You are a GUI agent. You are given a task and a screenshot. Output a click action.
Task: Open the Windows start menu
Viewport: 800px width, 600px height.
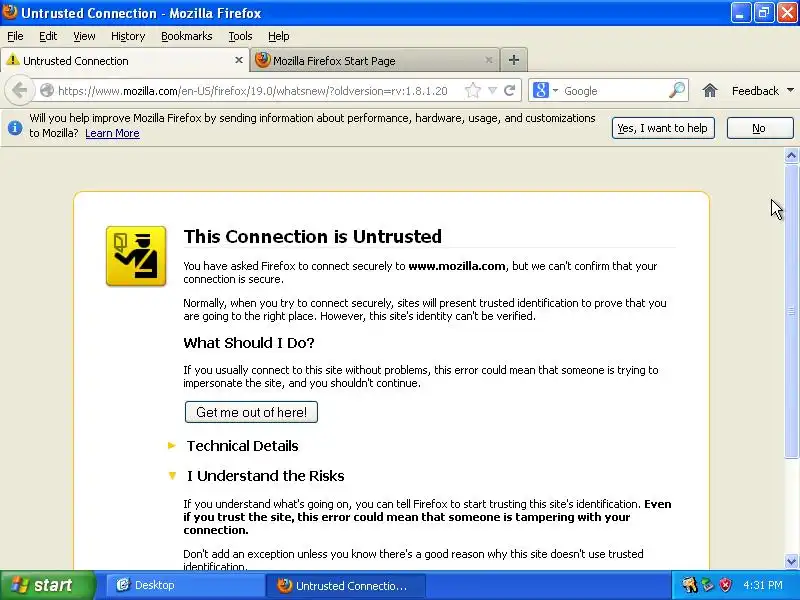coord(47,585)
